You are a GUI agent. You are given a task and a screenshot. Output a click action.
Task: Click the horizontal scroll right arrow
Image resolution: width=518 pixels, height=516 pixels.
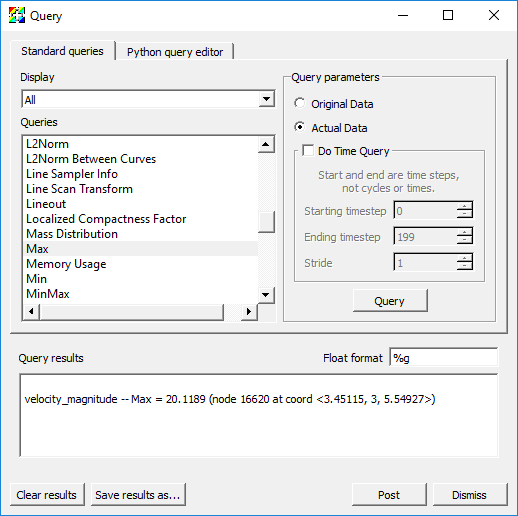[249, 311]
